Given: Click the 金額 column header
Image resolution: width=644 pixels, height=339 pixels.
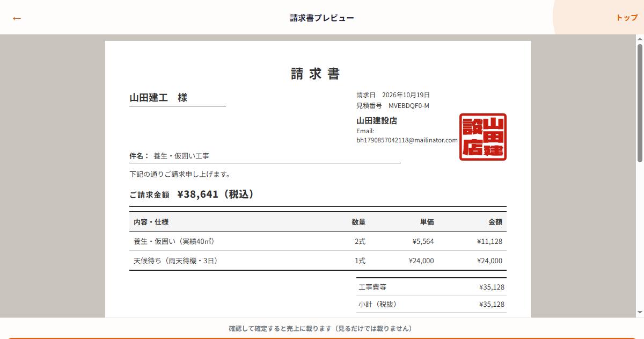Looking at the screenshot, I should [x=495, y=222].
